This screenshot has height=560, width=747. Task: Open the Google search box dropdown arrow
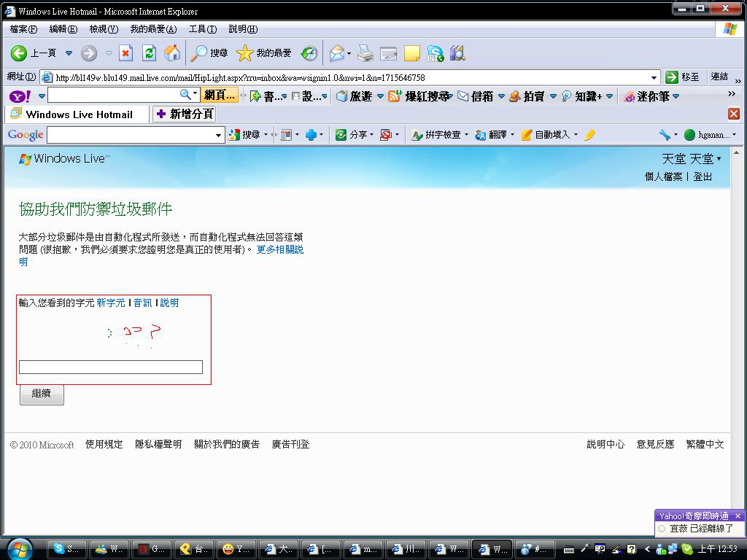pyautogui.click(x=218, y=135)
